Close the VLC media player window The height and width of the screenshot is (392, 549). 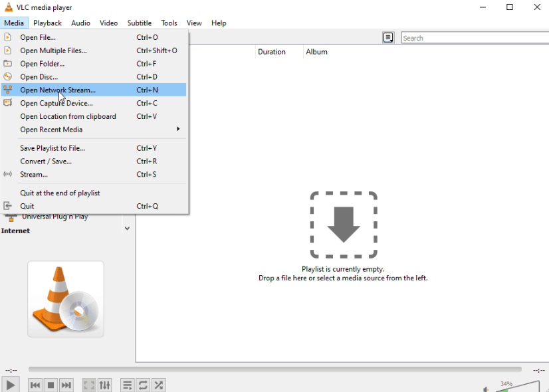click(x=537, y=7)
